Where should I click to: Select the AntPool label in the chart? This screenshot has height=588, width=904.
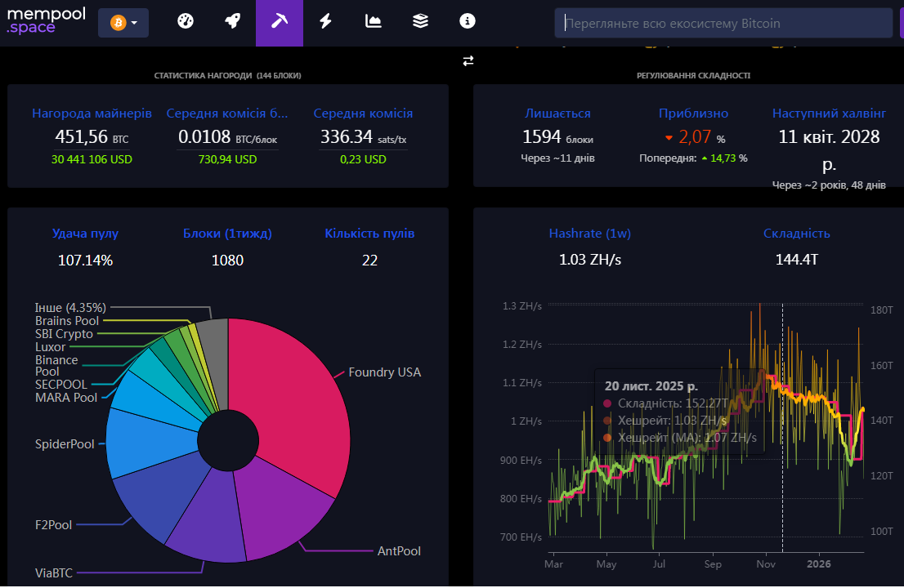pyautogui.click(x=399, y=551)
